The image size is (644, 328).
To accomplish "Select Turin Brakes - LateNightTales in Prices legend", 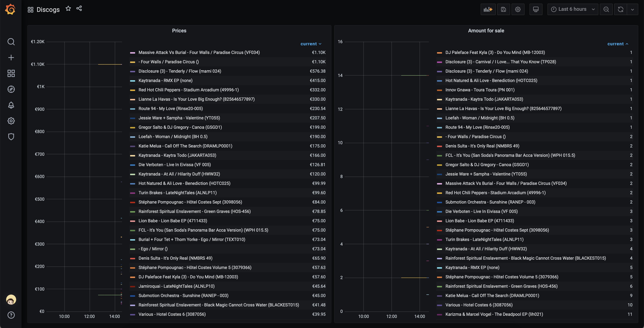I will pyautogui.click(x=178, y=193).
